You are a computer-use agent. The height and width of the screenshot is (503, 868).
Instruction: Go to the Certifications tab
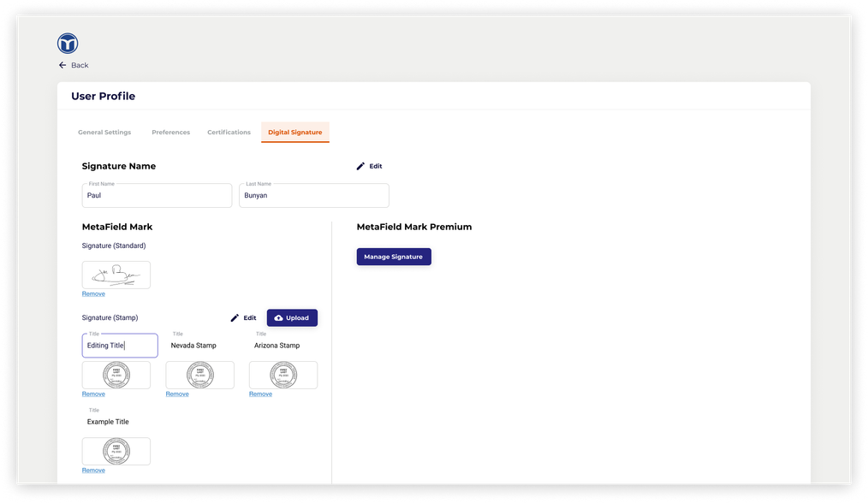229,133
